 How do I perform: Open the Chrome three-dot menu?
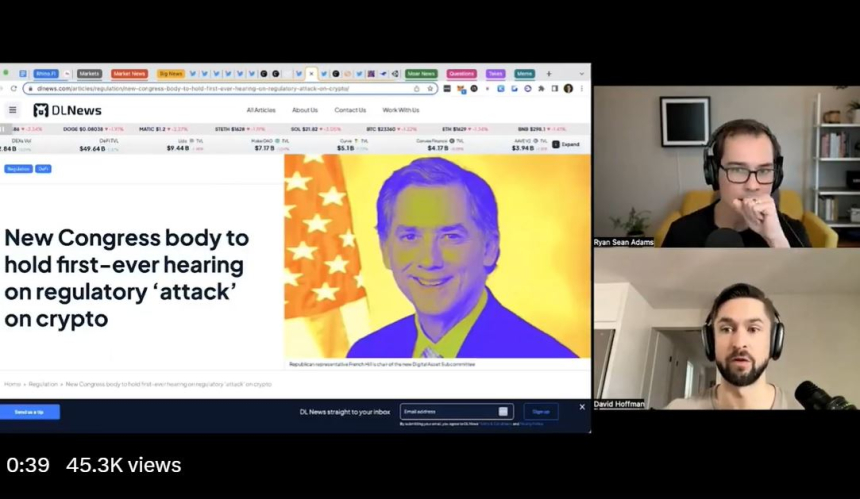pyautogui.click(x=581, y=88)
